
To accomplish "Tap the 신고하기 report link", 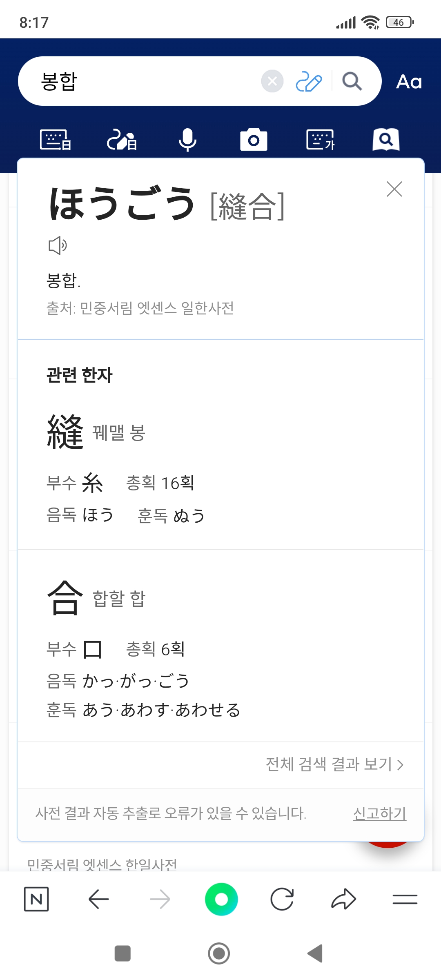I will click(379, 813).
